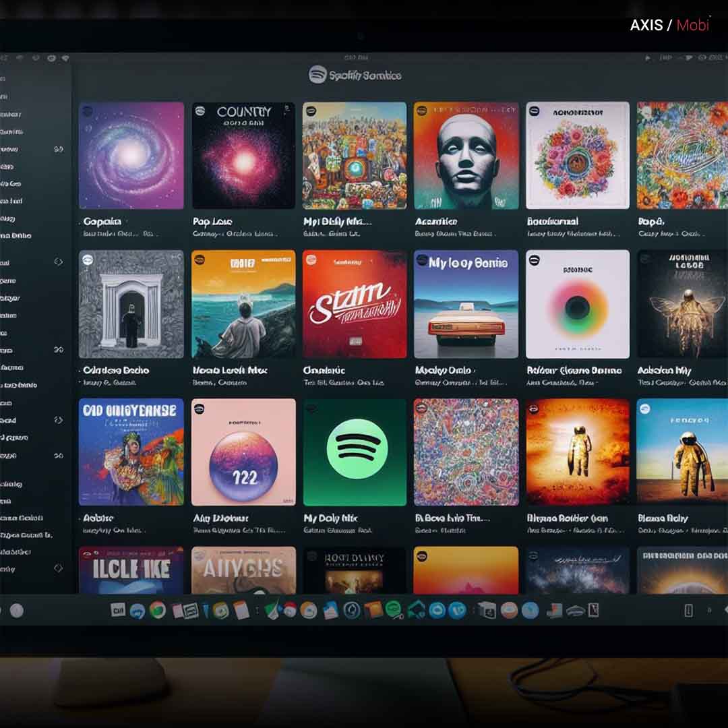Click the white circle at the dock's left end
This screenshot has height=728, width=728.
[x=17, y=611]
